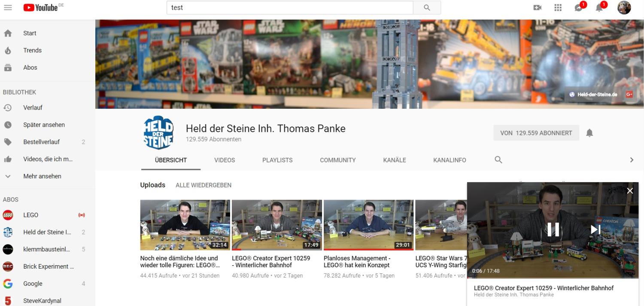Open the notifications bell in header
This screenshot has height=306, width=644.
click(x=599, y=8)
